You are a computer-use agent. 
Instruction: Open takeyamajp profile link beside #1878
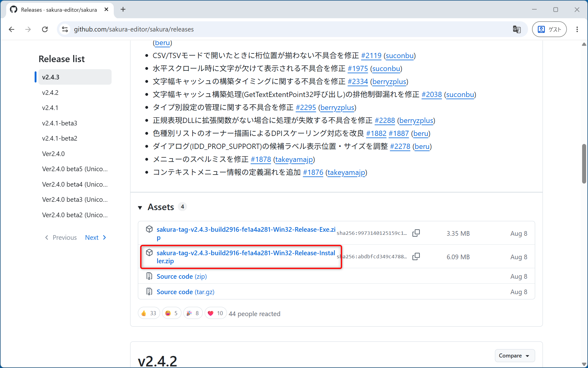[294, 159]
